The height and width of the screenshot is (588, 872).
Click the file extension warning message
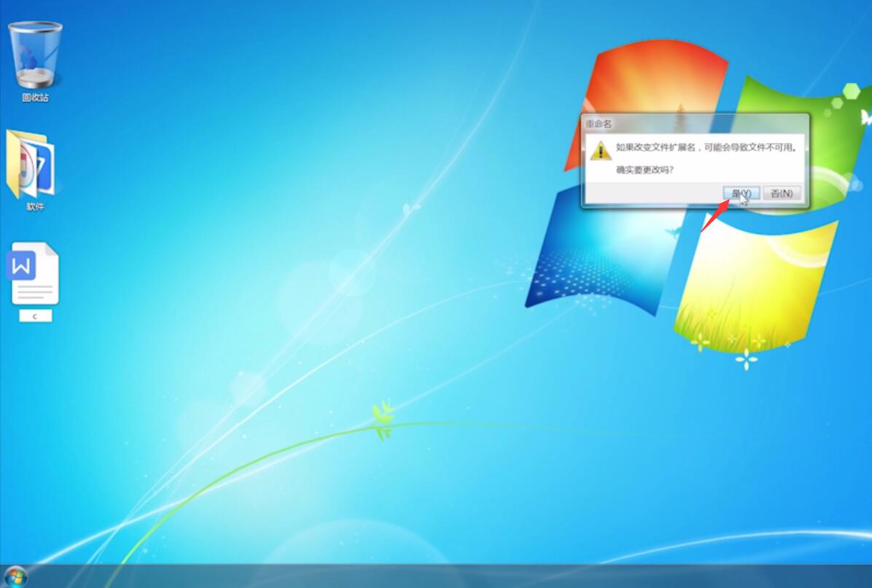(x=706, y=147)
